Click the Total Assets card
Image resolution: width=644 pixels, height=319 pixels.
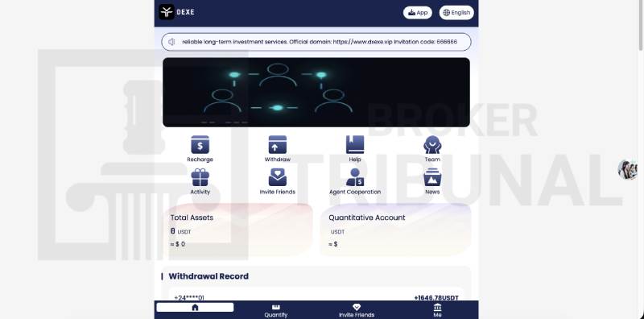click(238, 230)
